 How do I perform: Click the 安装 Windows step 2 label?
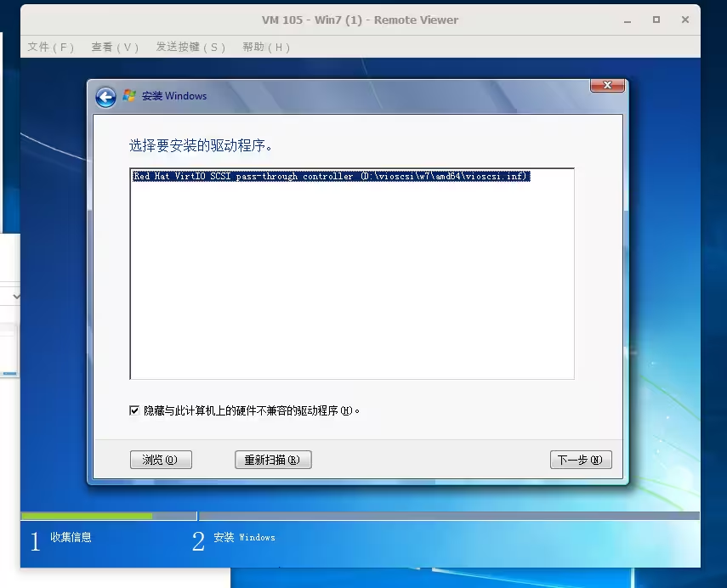[x=244, y=538]
